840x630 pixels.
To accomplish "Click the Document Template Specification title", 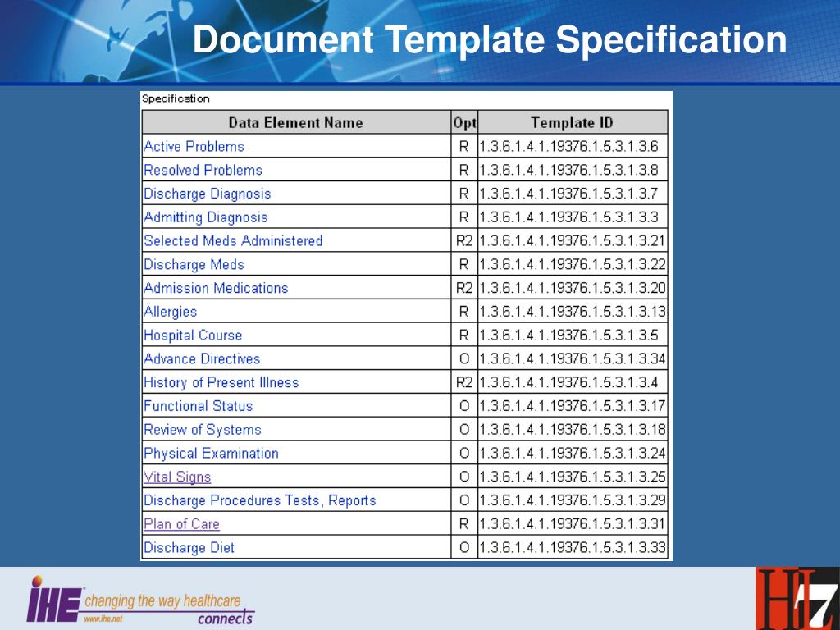I will point(490,39).
